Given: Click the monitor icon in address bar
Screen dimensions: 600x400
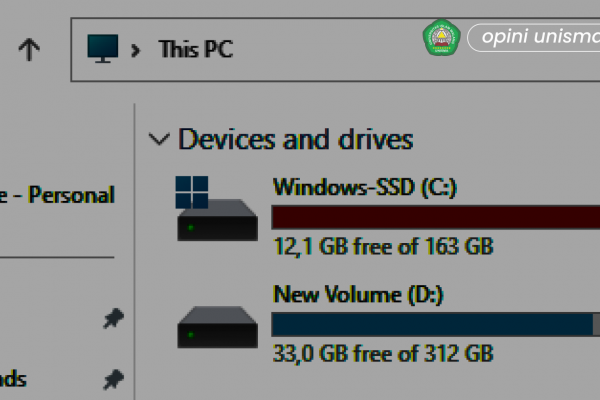Looking at the screenshot, I should point(103,49).
